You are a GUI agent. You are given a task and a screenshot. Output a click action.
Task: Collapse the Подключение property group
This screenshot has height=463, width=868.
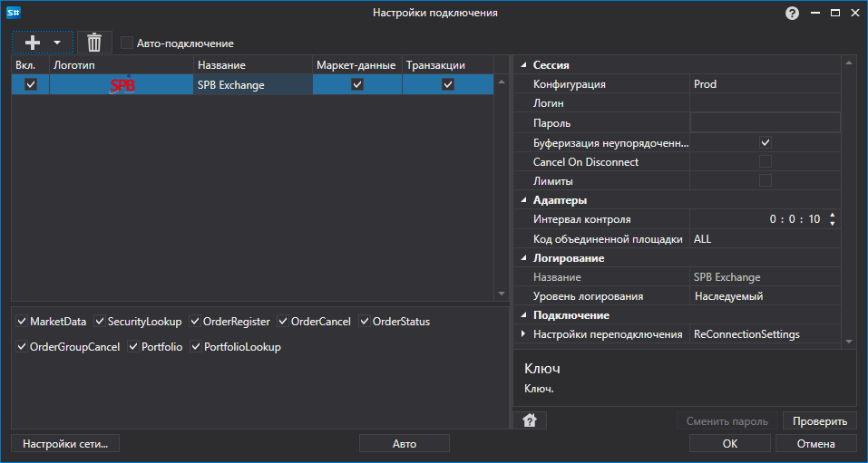[x=523, y=315]
